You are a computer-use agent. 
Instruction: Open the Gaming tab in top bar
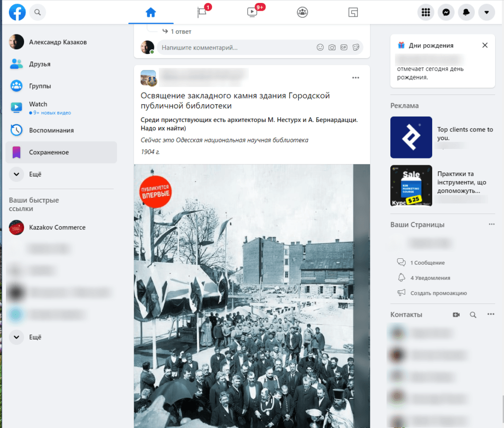(353, 12)
